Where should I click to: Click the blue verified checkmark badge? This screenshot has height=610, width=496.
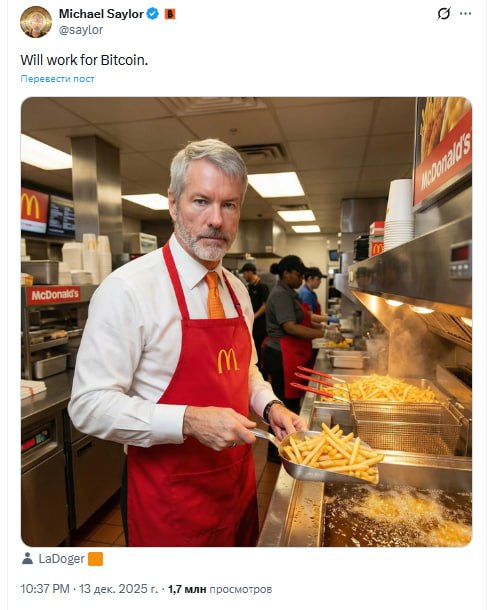[x=152, y=14]
